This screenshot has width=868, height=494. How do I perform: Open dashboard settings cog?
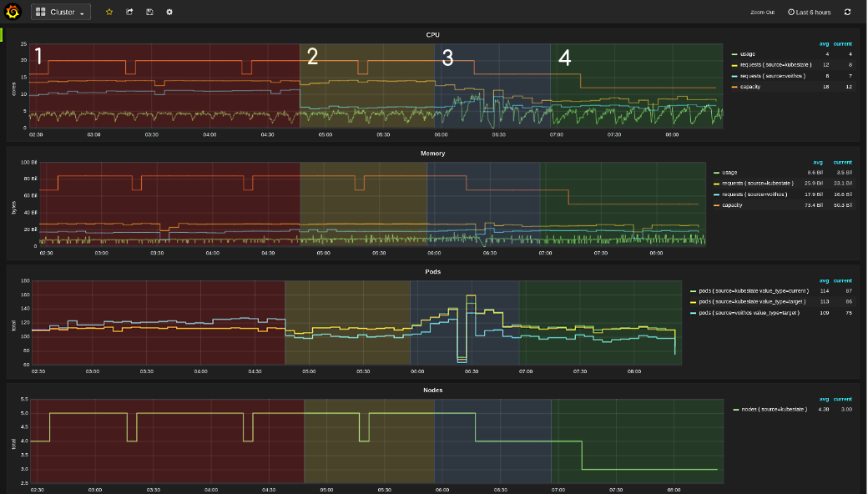(169, 12)
